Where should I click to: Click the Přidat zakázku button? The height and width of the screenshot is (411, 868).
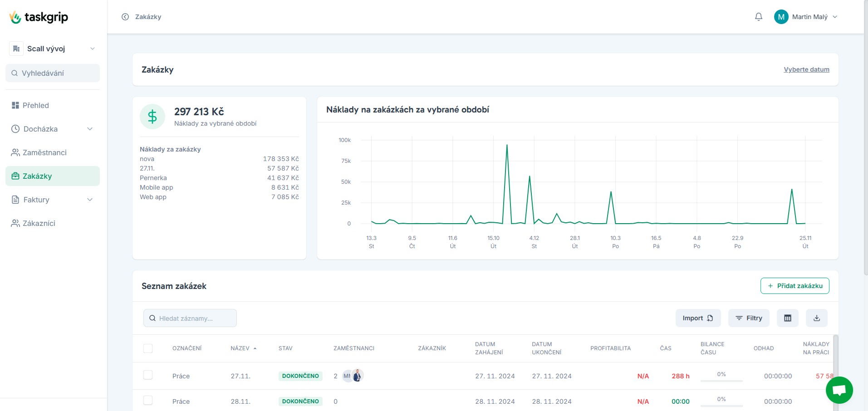(794, 286)
